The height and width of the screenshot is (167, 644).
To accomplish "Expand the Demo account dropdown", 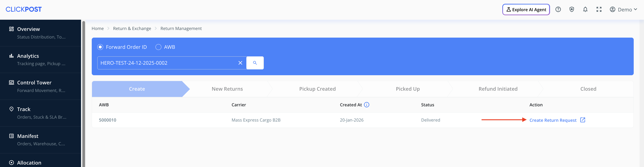I will pyautogui.click(x=623, y=9).
